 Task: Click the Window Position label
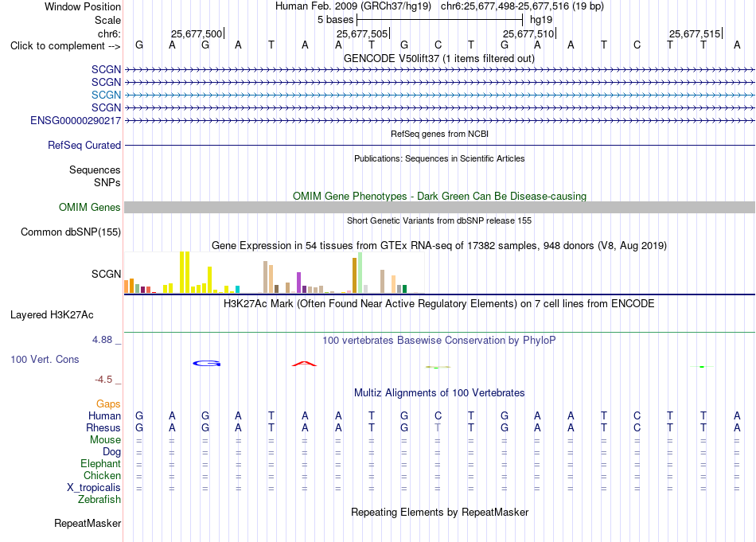pyautogui.click(x=83, y=6)
